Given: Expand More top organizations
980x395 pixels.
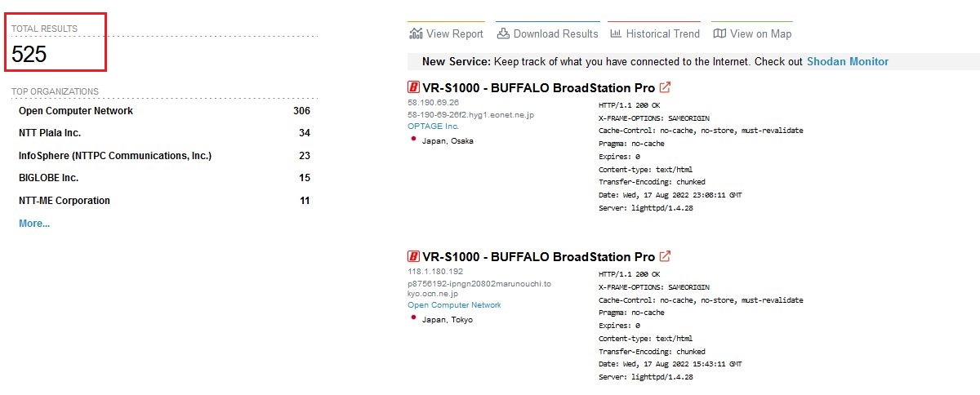Looking at the screenshot, I should [34, 224].
